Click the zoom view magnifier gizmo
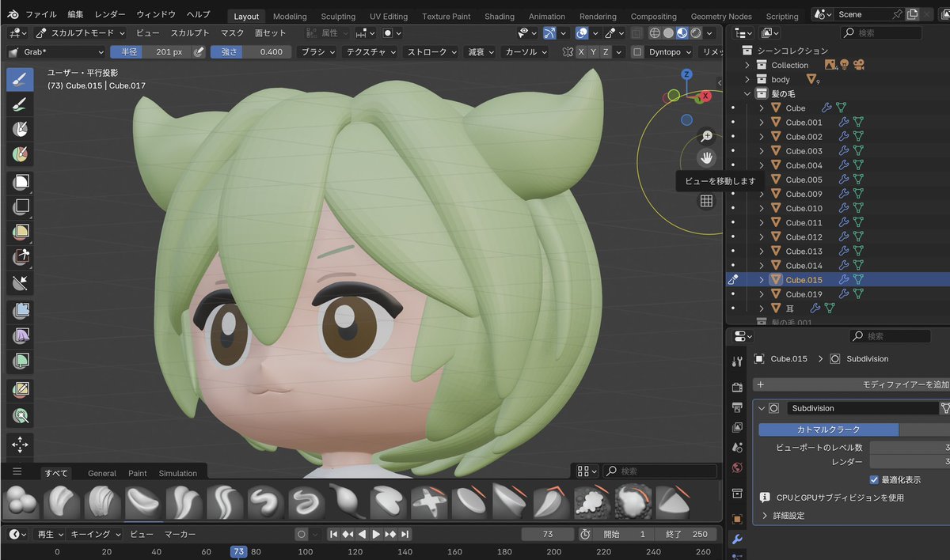The width and height of the screenshot is (950, 560). pyautogui.click(x=707, y=136)
